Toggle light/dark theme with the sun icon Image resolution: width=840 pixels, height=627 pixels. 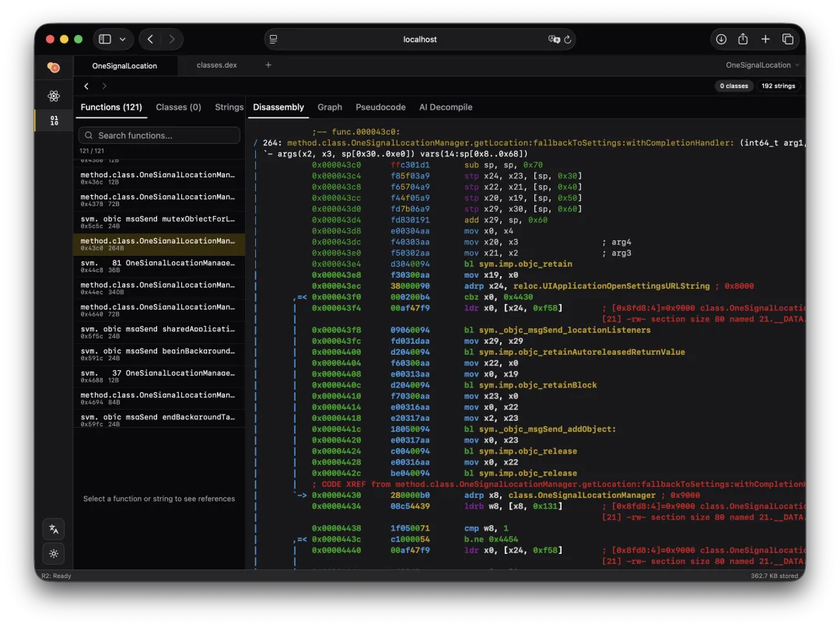[x=54, y=554]
